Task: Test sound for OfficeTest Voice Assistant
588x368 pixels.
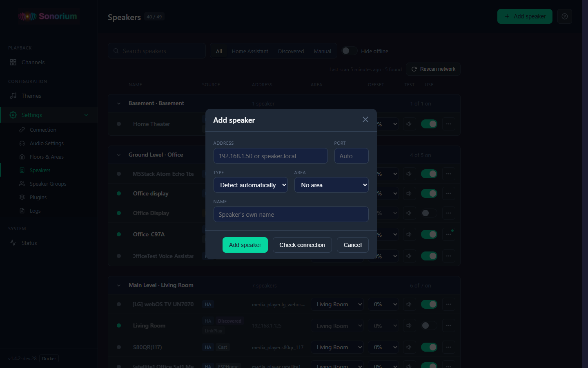Action: (x=409, y=256)
